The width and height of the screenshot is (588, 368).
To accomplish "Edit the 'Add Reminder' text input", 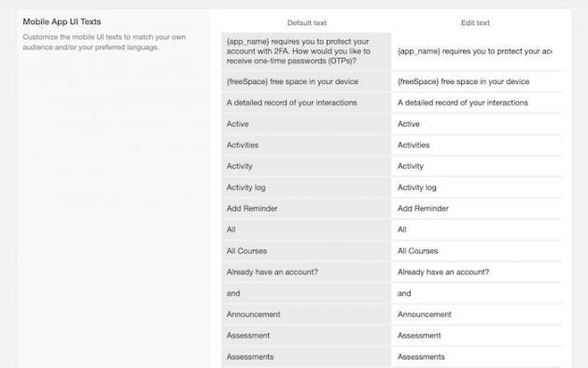I will pyautogui.click(x=476, y=208).
